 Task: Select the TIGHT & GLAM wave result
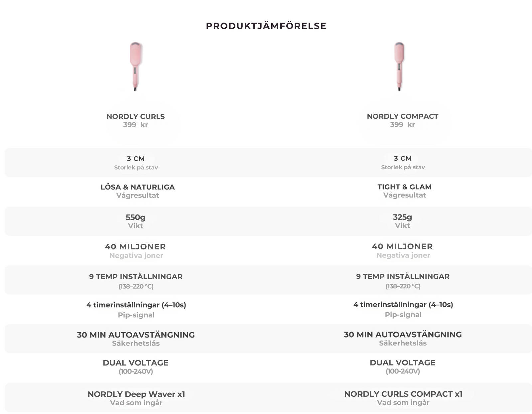(x=404, y=187)
